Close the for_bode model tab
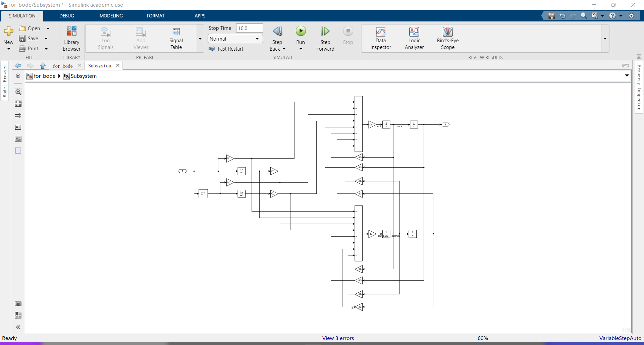This screenshot has width=644, height=345. coord(79,65)
